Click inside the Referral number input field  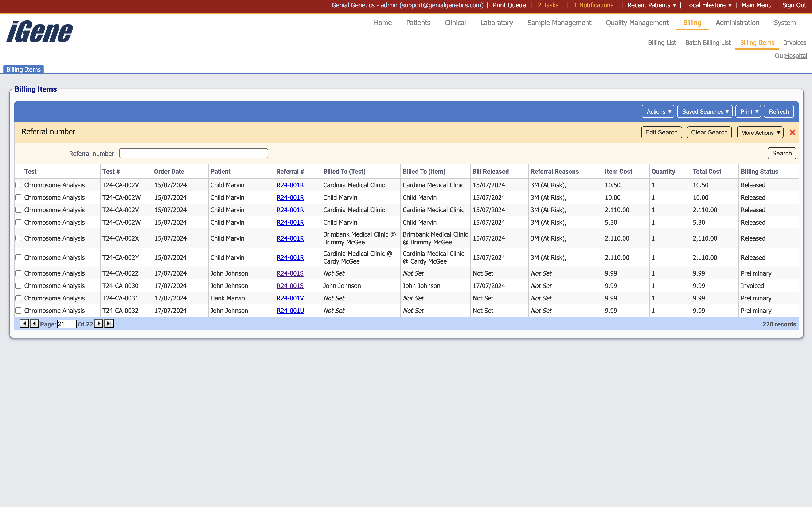point(193,153)
